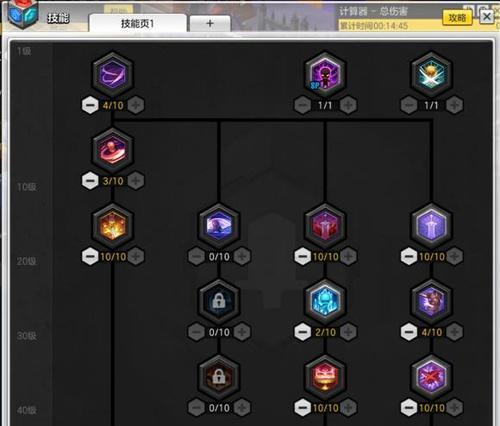Select the blue wave slash skill icon
The image size is (500, 426).
[x=219, y=225]
